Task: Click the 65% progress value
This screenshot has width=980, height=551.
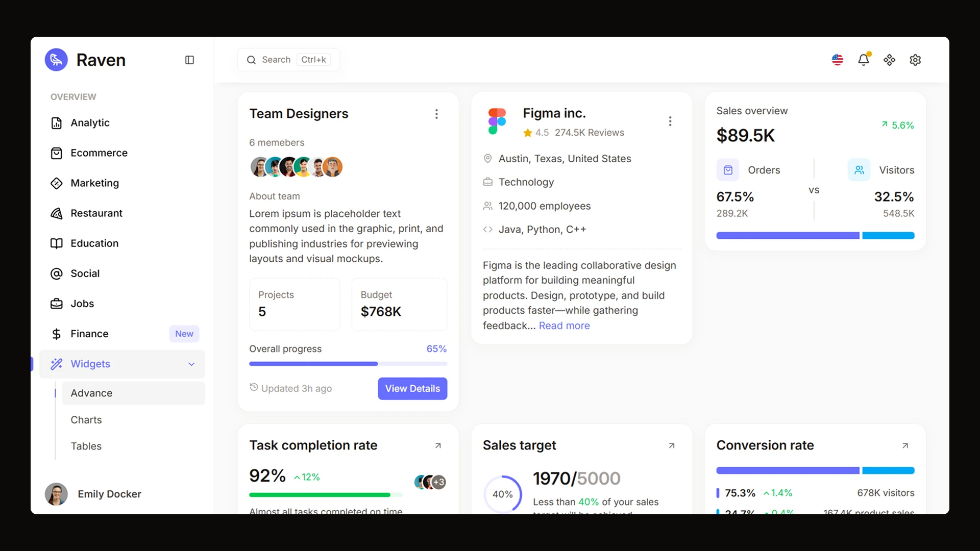Action: 436,349
